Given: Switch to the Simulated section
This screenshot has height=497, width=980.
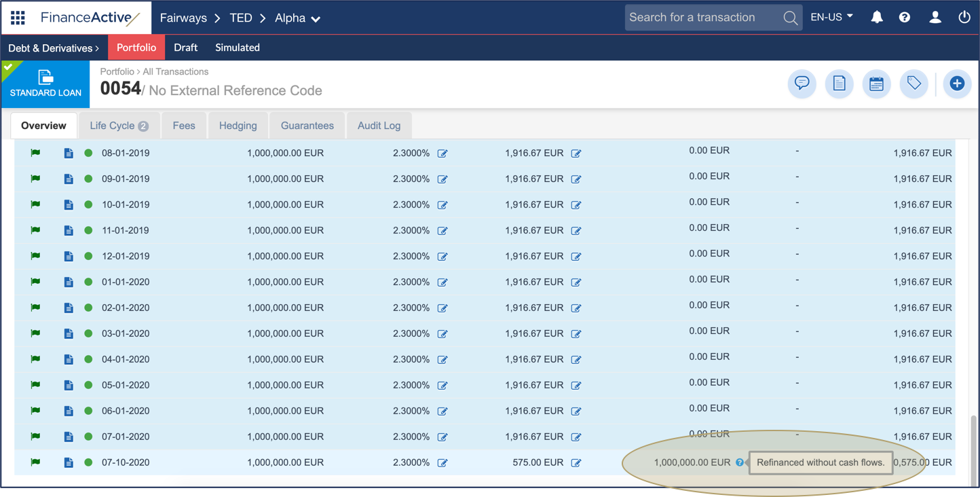Looking at the screenshot, I should tap(238, 48).
